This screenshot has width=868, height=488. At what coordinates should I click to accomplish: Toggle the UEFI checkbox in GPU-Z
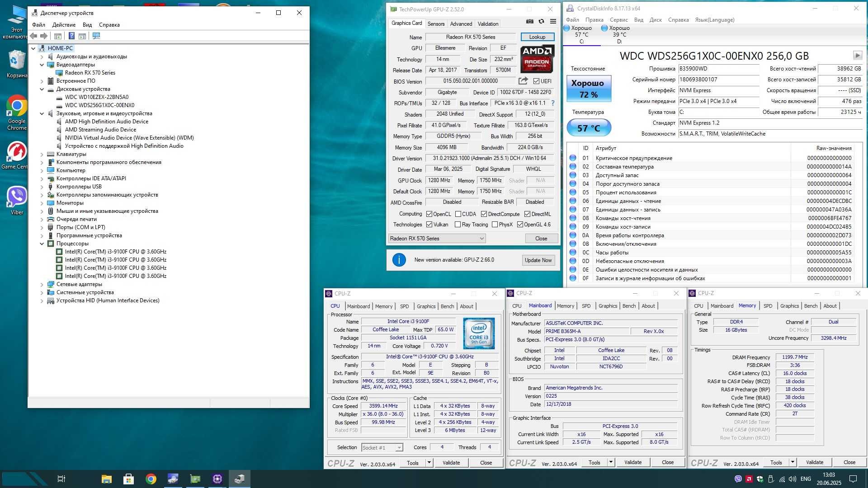click(x=536, y=81)
